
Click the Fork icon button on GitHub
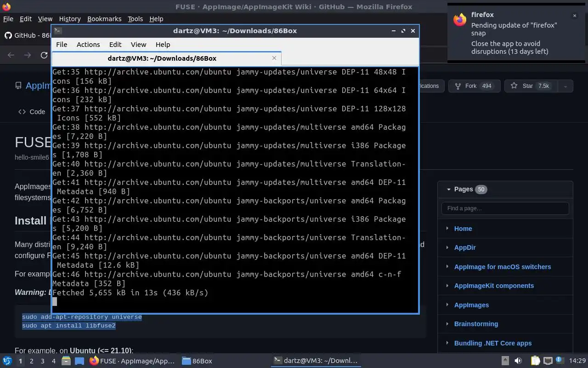(x=458, y=86)
